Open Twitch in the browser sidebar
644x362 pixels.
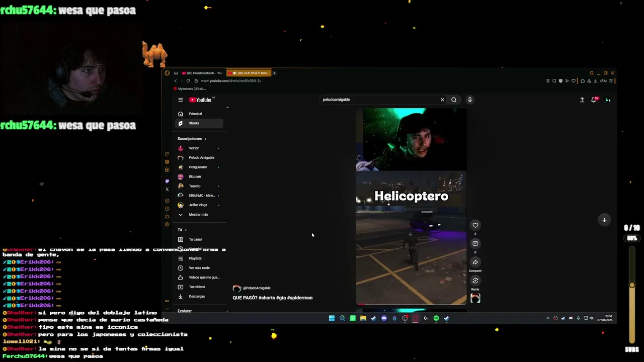click(x=167, y=181)
